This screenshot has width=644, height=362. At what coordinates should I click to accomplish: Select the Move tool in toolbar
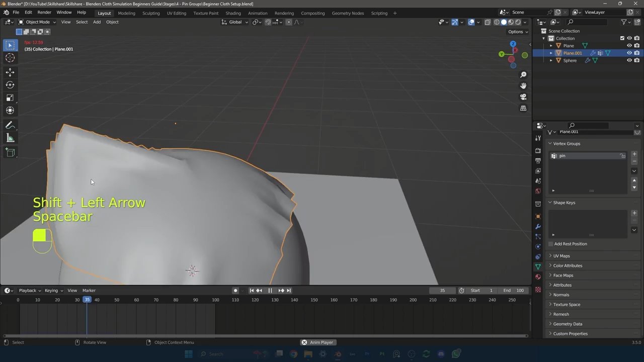tap(10, 72)
